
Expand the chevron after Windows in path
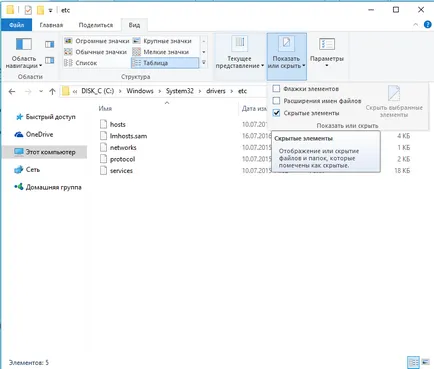(x=160, y=91)
